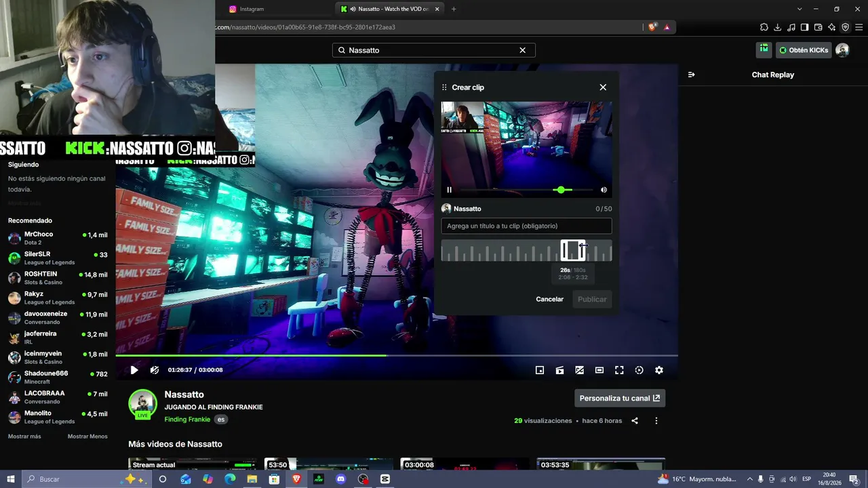Open SilerSLR recommended channel
Viewport: 868px width, 488px height.
(58, 258)
